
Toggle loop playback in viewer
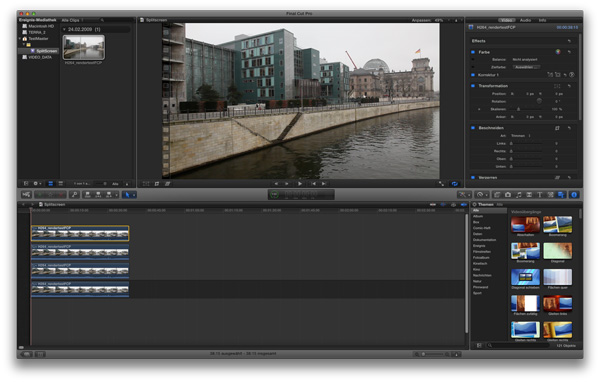point(455,184)
